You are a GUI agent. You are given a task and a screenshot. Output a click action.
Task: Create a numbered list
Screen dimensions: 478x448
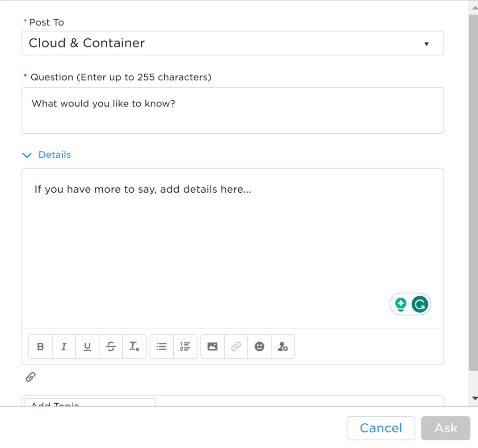tap(185, 346)
